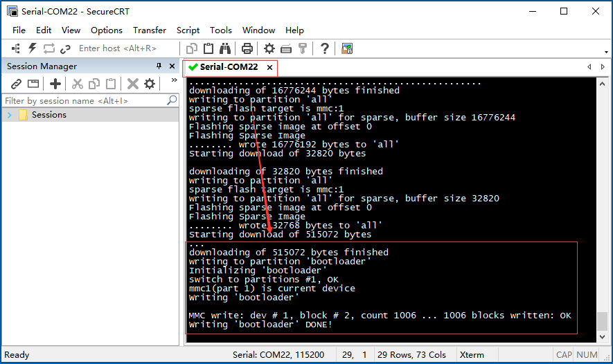
Task: Open the main toolbar options dropdown arrow
Action: (x=606, y=52)
